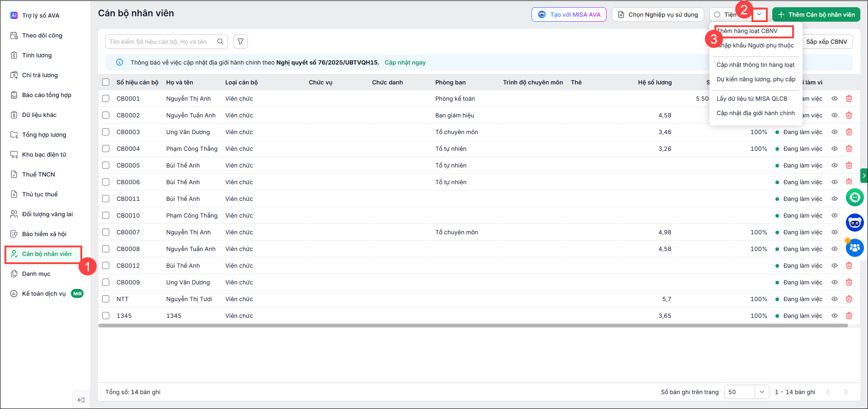View details eye icon for CB0007
The image size is (868, 409).
[x=835, y=232]
